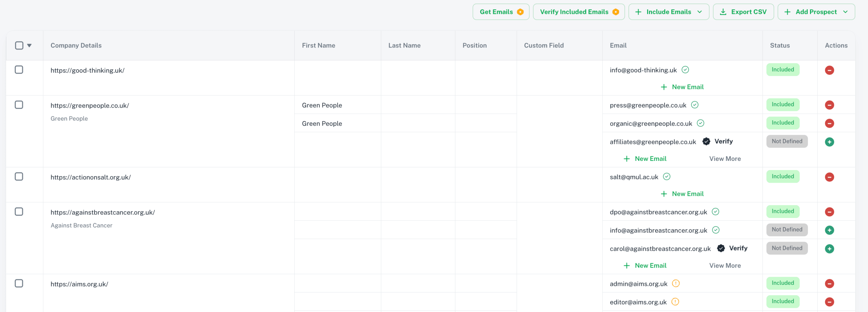
Task: Include info@againstbreastcancer.org.uk with green plus icon
Action: pyautogui.click(x=829, y=230)
